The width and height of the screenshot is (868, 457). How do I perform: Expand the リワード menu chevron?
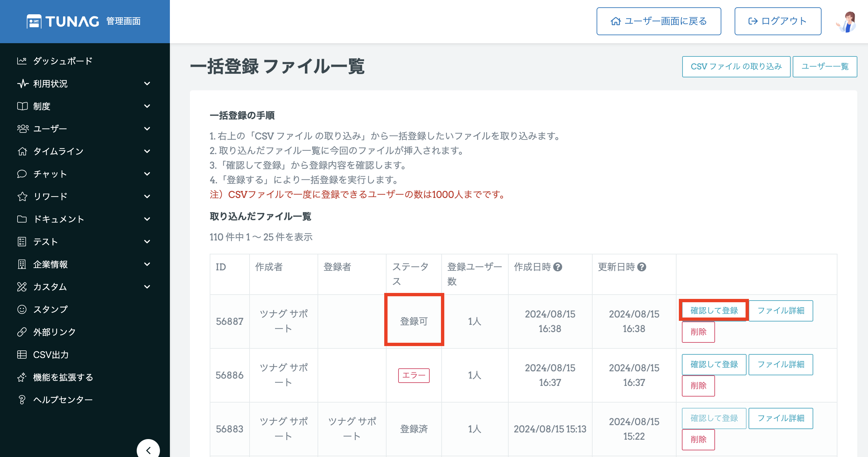[147, 196]
